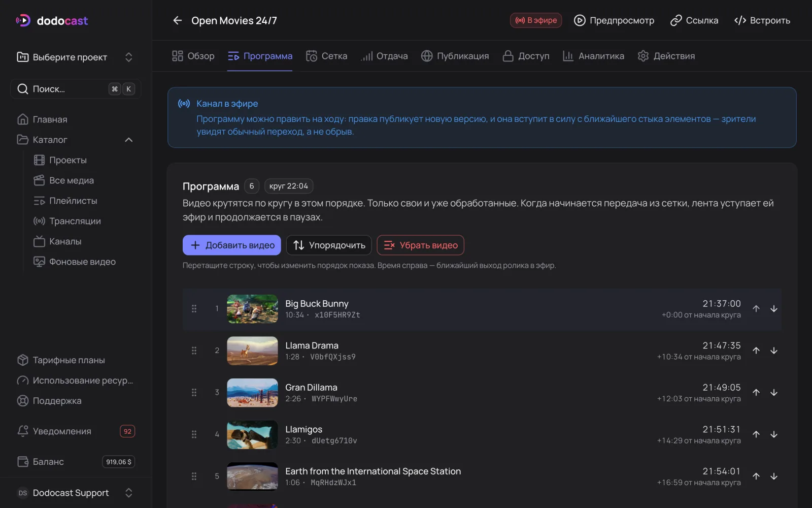Grab drag handle of Llamigos row

[x=194, y=434]
